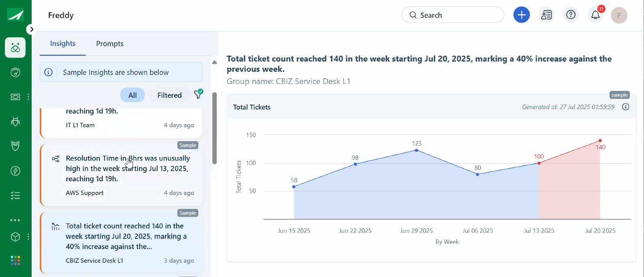Select the Insights tab
The height and width of the screenshot is (277, 644).
[x=62, y=44]
